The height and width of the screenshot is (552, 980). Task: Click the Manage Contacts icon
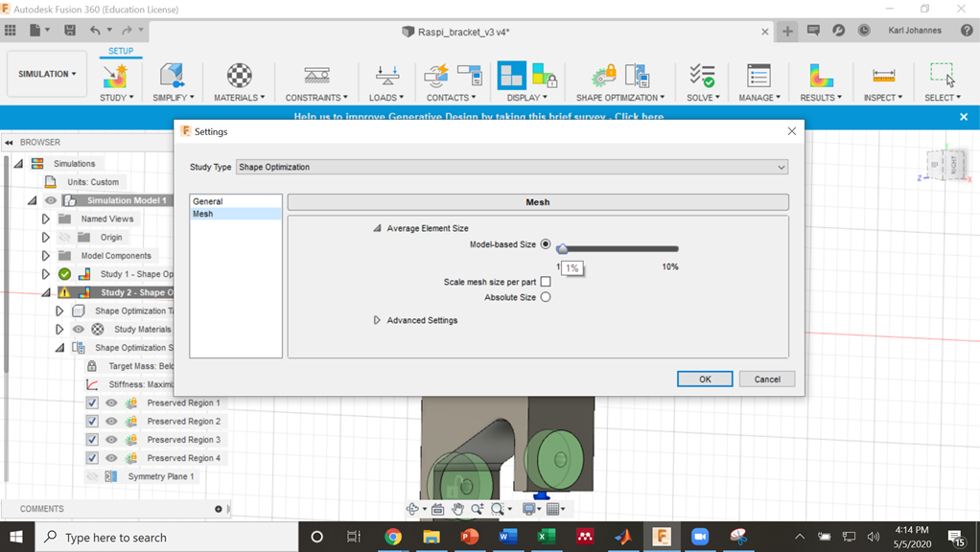click(469, 75)
